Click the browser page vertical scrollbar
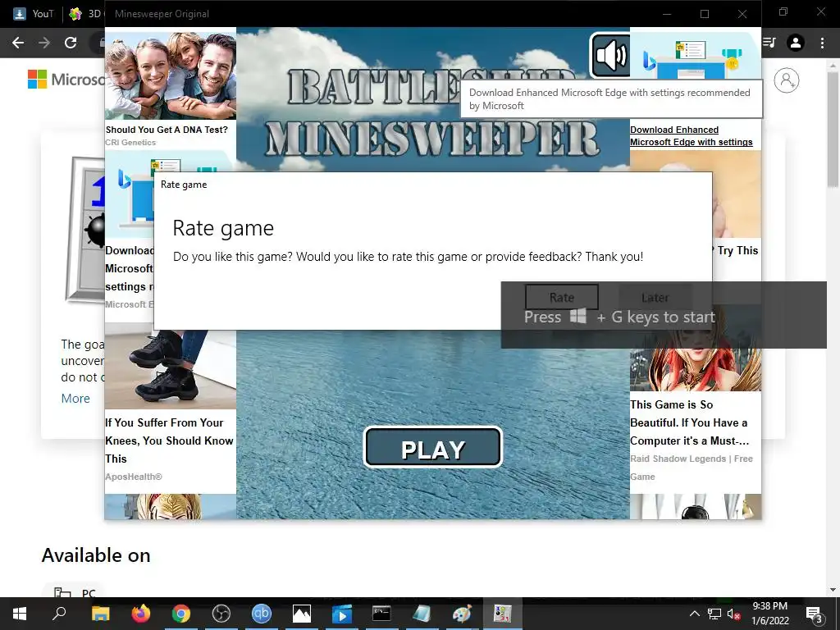 tap(833, 130)
